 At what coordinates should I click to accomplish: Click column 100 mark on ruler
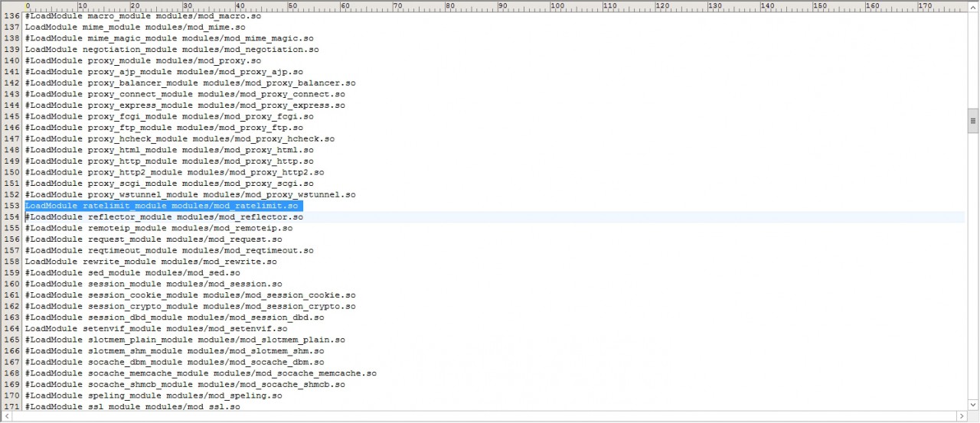click(557, 5)
